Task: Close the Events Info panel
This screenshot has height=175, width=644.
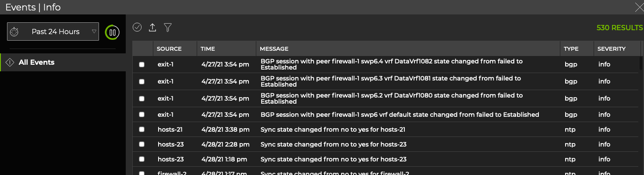Action: tap(639, 7)
